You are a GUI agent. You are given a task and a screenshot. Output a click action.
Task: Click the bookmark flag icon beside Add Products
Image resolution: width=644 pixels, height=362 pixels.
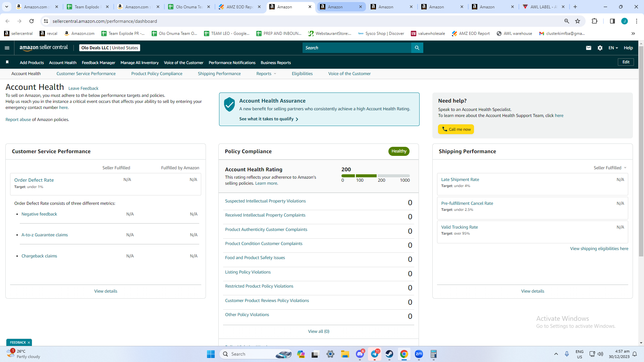[x=7, y=62]
